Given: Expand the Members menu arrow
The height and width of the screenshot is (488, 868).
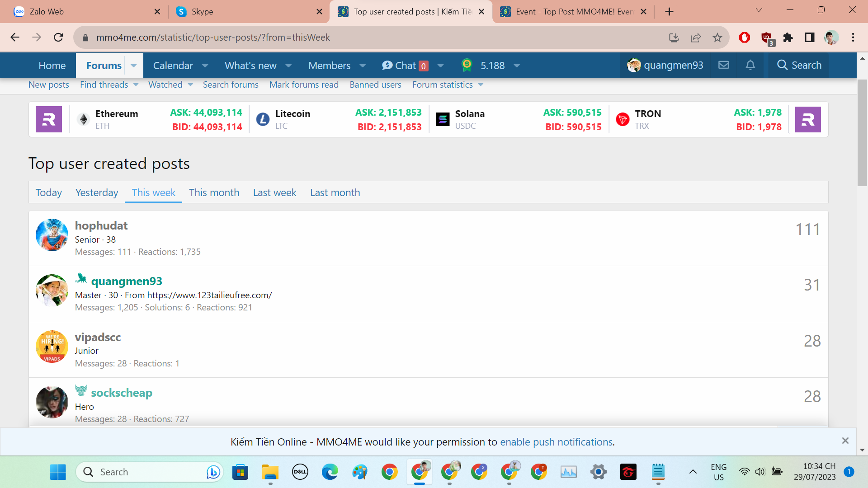Looking at the screenshot, I should [363, 66].
